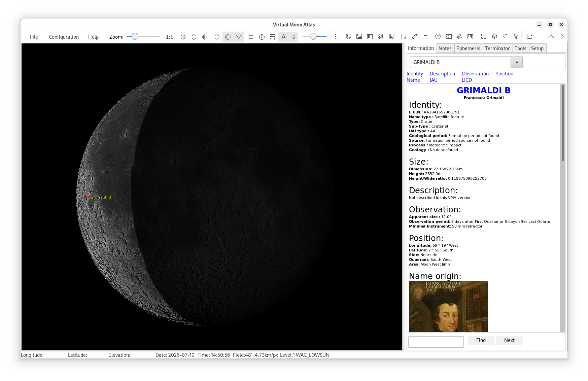Toggle the half-disc circle icon

click(x=262, y=37)
